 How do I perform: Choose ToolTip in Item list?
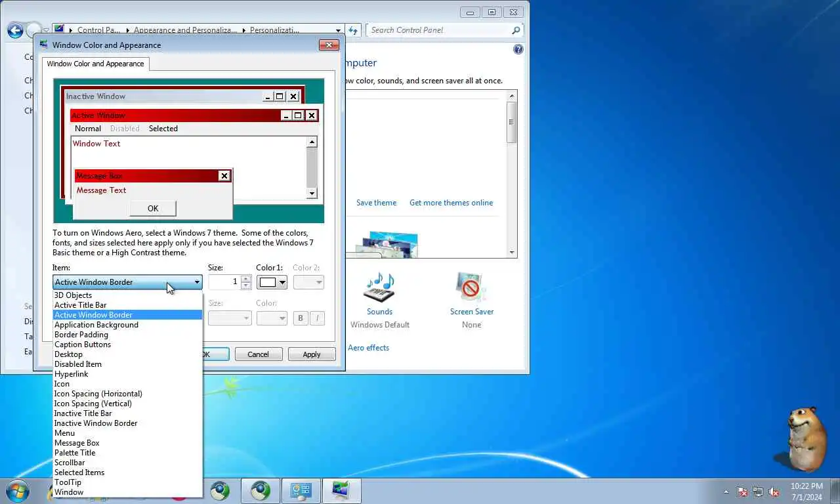(127, 482)
